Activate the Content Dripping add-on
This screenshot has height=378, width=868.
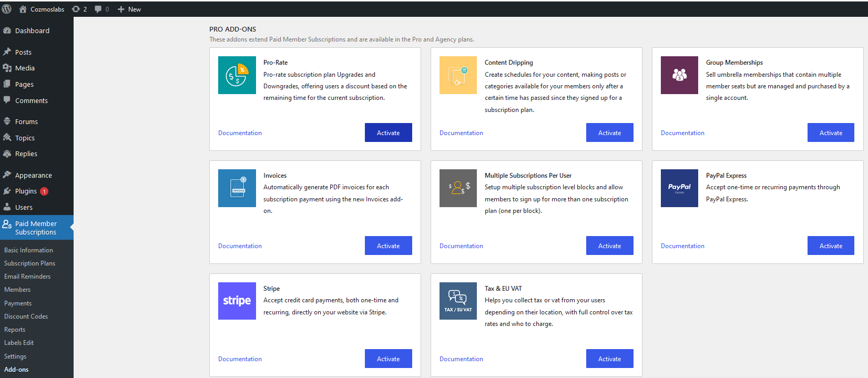click(610, 132)
